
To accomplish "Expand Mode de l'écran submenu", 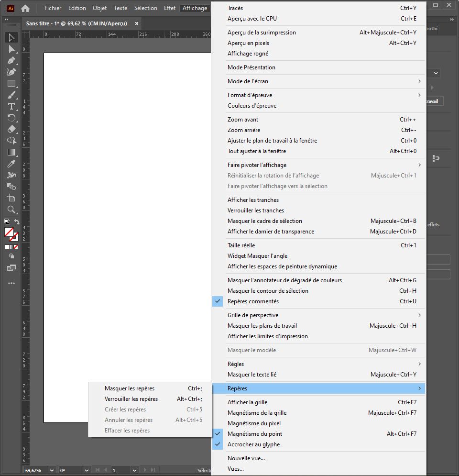I will 318,81.
